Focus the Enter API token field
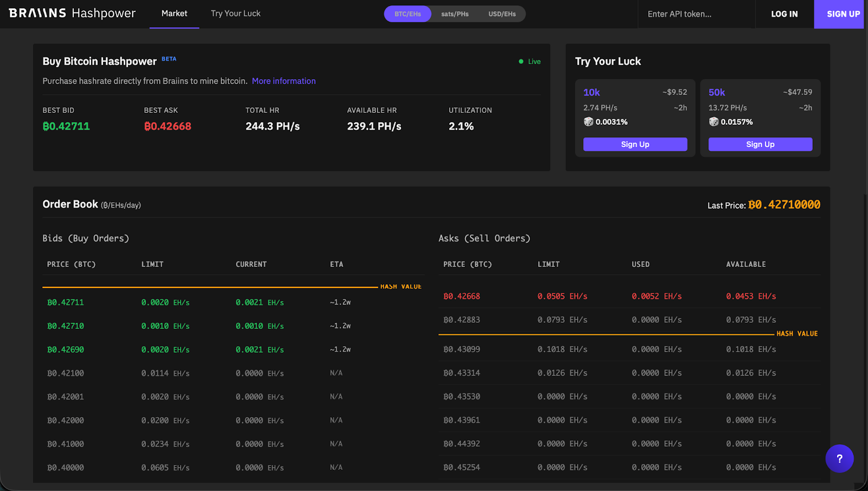Image resolution: width=868 pixels, height=491 pixels. tap(697, 14)
